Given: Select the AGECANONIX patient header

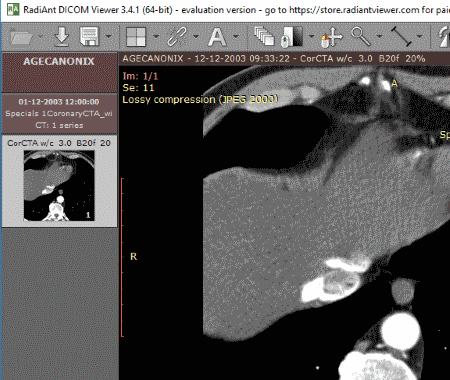Looking at the screenshot, I should click(x=59, y=72).
